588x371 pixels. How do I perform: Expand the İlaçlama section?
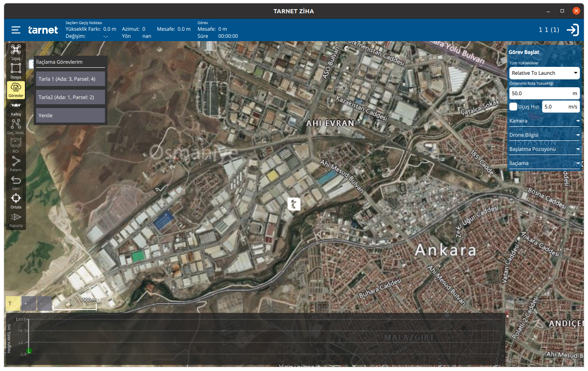(x=544, y=163)
